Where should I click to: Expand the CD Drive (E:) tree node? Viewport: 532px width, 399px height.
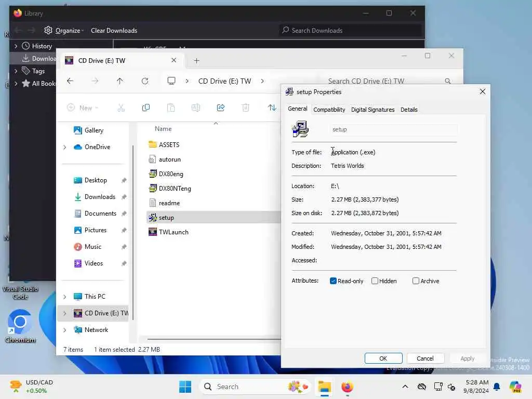pos(64,313)
